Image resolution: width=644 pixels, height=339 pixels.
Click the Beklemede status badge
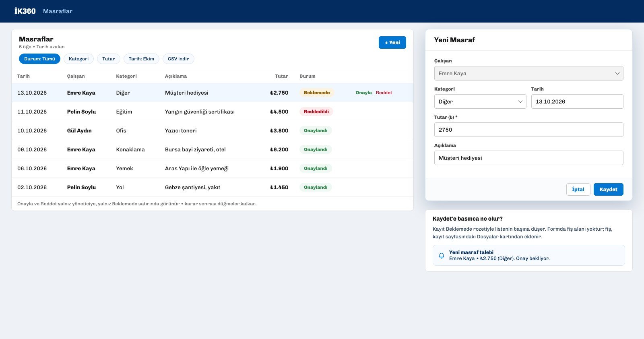click(x=317, y=93)
